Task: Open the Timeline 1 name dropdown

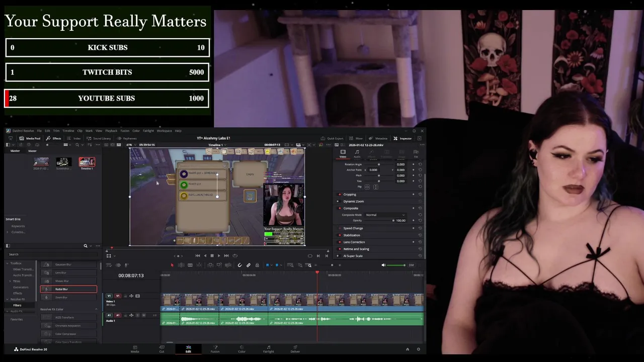Action: coord(217,145)
